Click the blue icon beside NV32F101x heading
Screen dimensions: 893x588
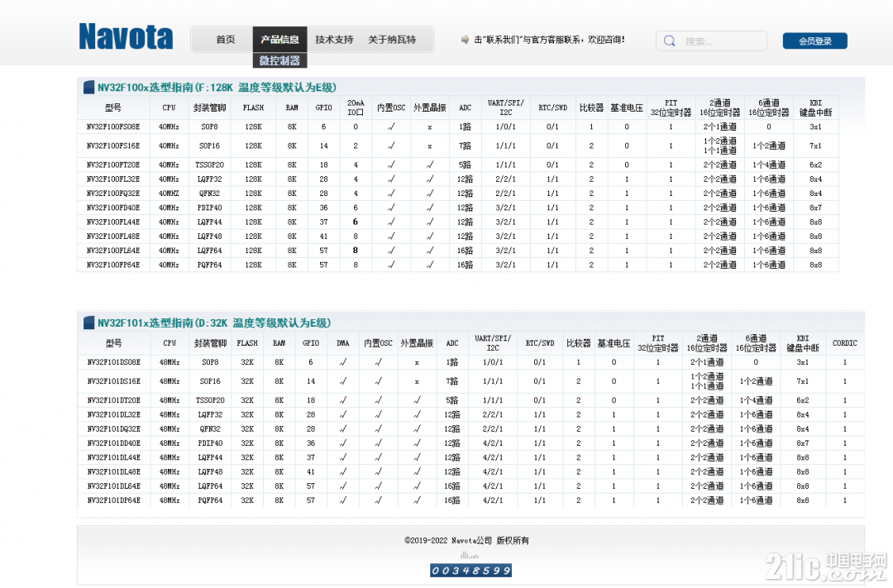click(88, 323)
